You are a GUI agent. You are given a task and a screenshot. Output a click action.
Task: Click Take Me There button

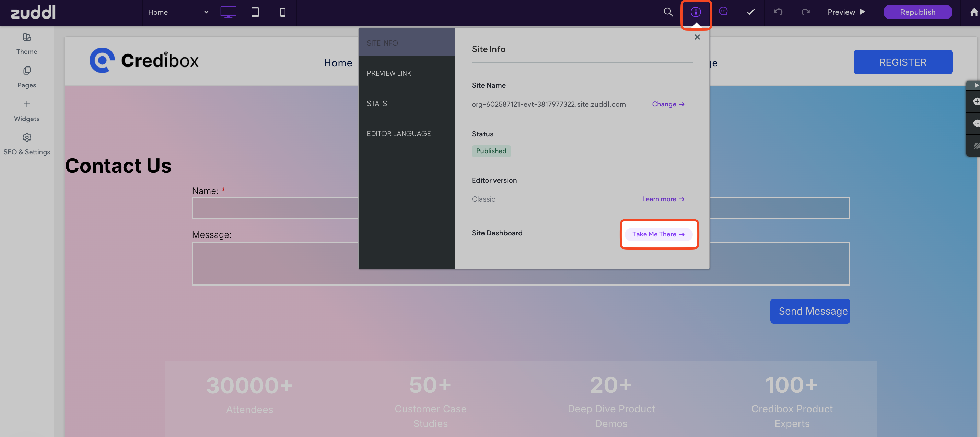[x=658, y=234]
